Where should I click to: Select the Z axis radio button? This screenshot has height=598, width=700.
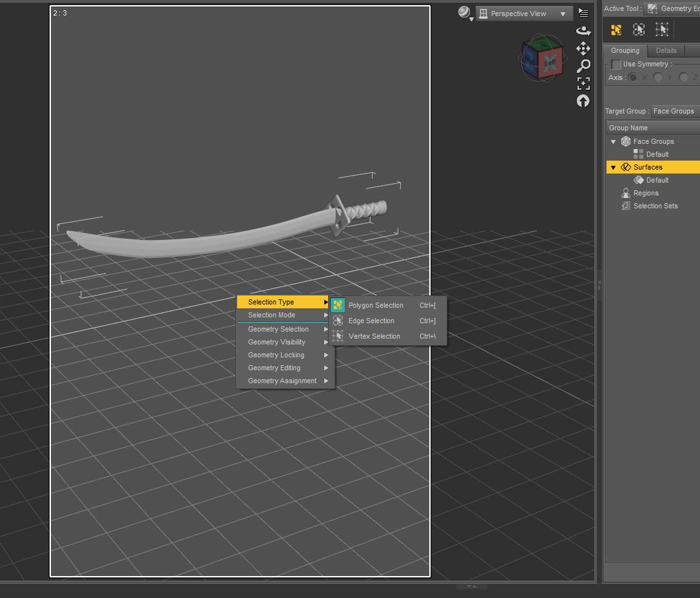coord(683,78)
